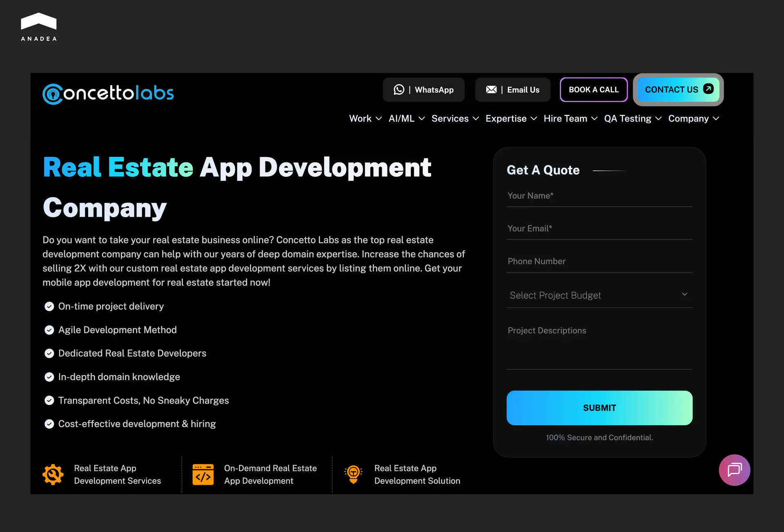
Task: Click the Email Us envelope icon
Action: [x=491, y=90]
